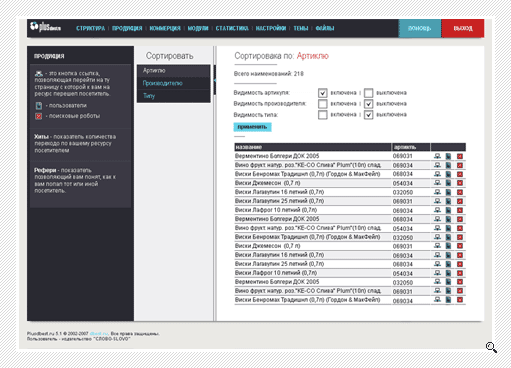This screenshot has width=511, height=368.
Task: Click referrer link icon in first table row
Action: [x=437, y=156]
